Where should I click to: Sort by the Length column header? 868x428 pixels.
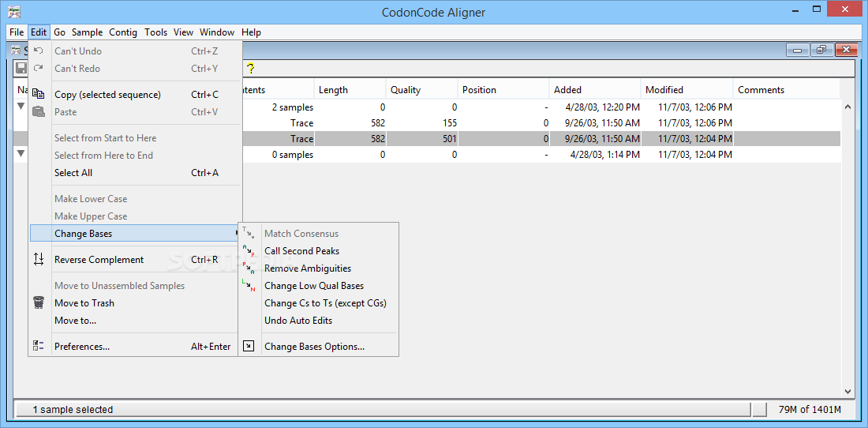pyautogui.click(x=350, y=90)
